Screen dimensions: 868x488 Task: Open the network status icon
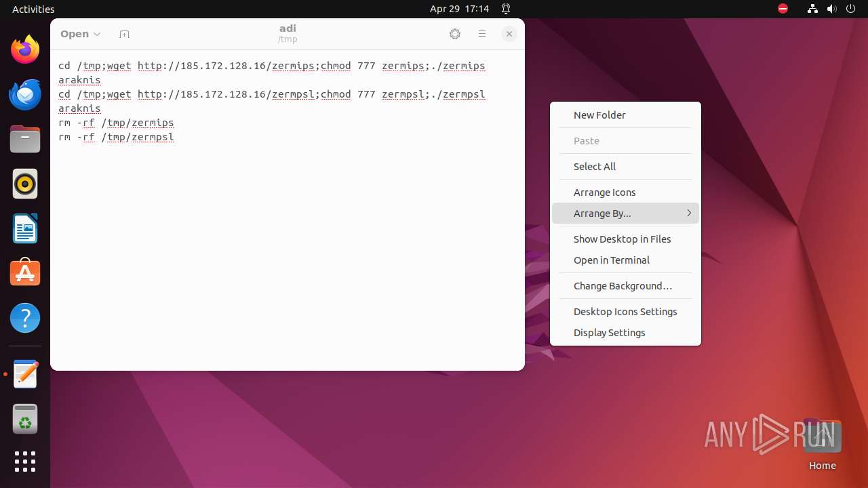coord(812,9)
